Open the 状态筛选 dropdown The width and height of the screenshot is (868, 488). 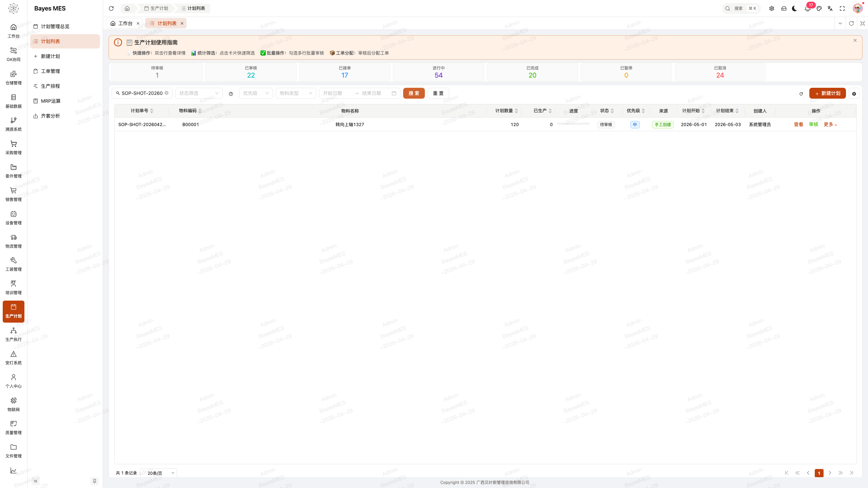tap(199, 93)
